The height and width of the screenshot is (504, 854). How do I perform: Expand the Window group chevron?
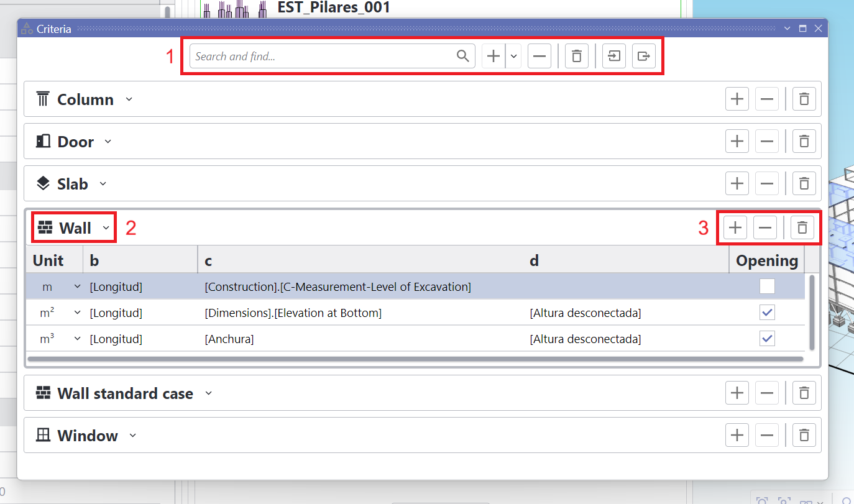pyautogui.click(x=132, y=436)
